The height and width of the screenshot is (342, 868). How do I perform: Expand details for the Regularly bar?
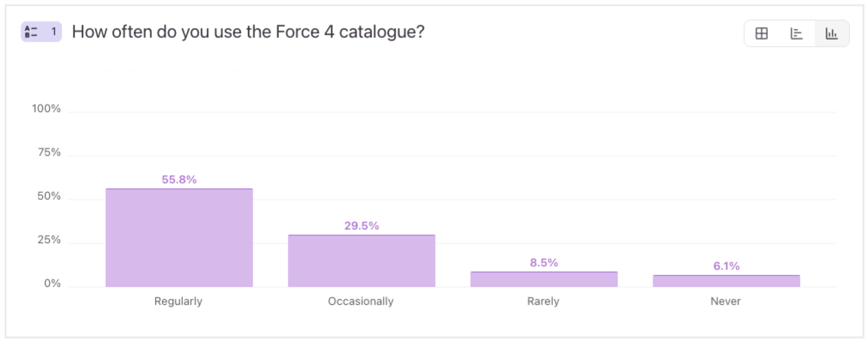click(x=179, y=236)
